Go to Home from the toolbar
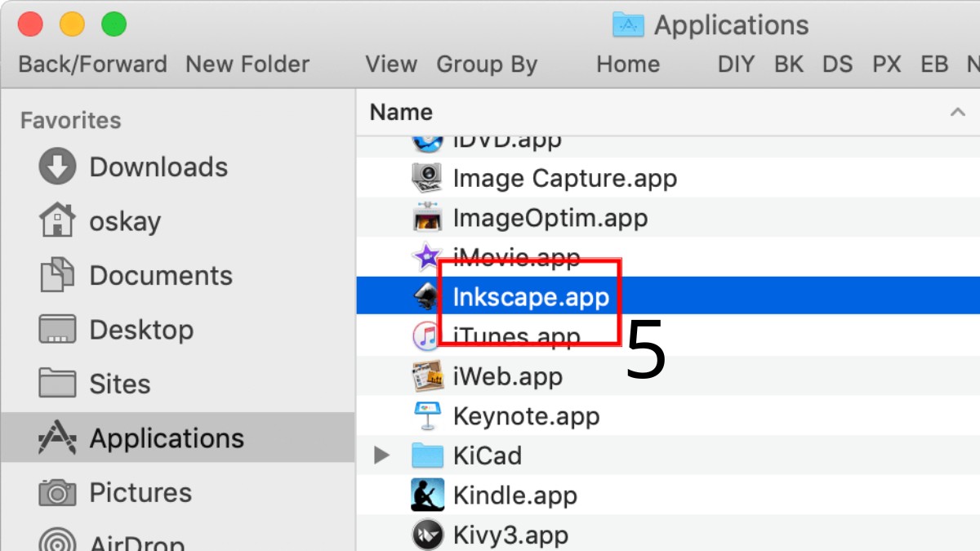Viewport: 980px width, 551px height. pos(627,64)
